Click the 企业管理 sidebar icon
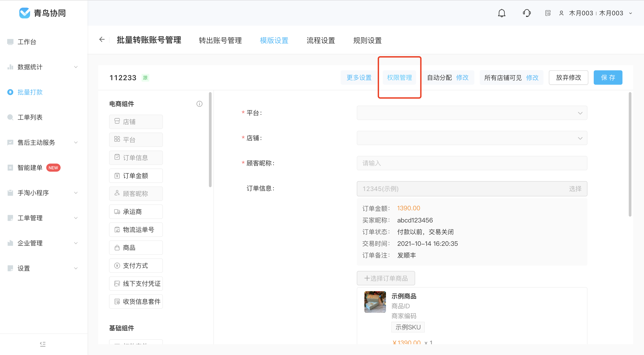 10,243
